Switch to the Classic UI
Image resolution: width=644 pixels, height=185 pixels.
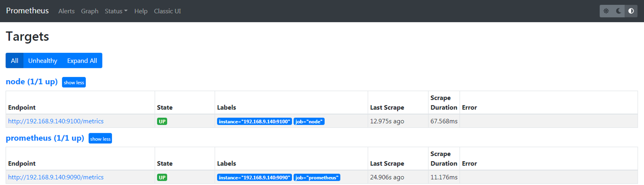(x=167, y=11)
